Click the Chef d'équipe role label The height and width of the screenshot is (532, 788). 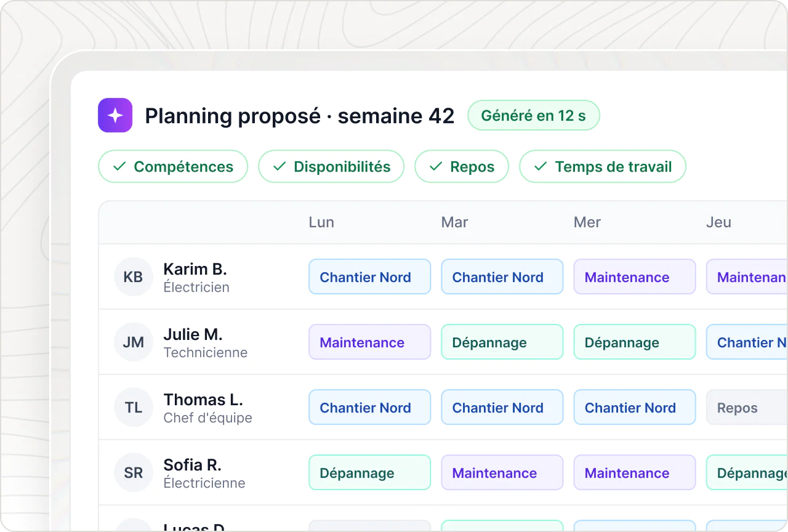[207, 418]
